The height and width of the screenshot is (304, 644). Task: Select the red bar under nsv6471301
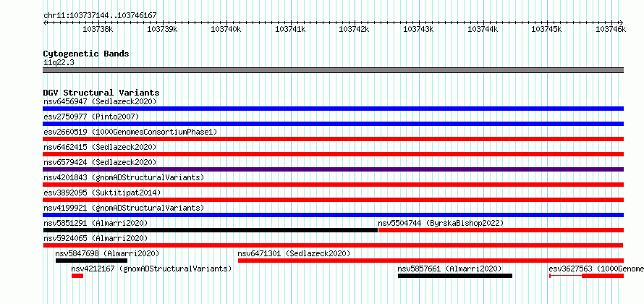[x=431, y=261]
